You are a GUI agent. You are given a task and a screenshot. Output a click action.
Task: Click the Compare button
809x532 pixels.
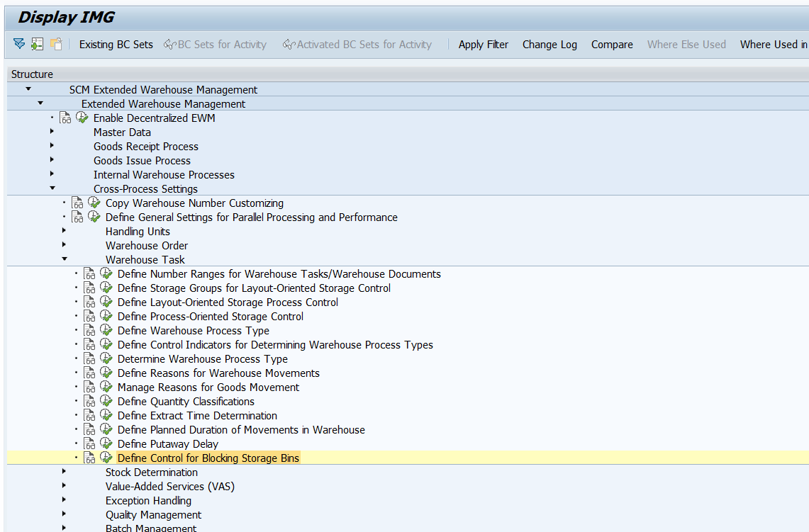pos(612,45)
